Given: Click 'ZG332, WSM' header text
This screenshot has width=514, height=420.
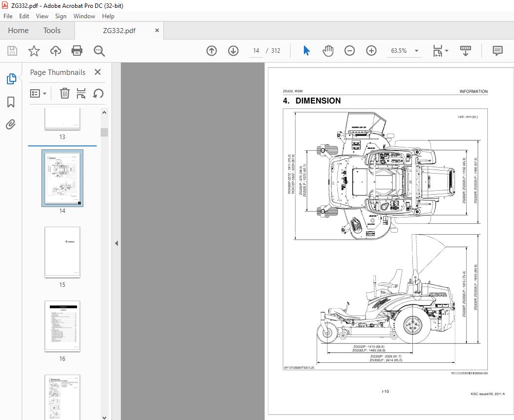Looking at the screenshot, I should [293, 91].
